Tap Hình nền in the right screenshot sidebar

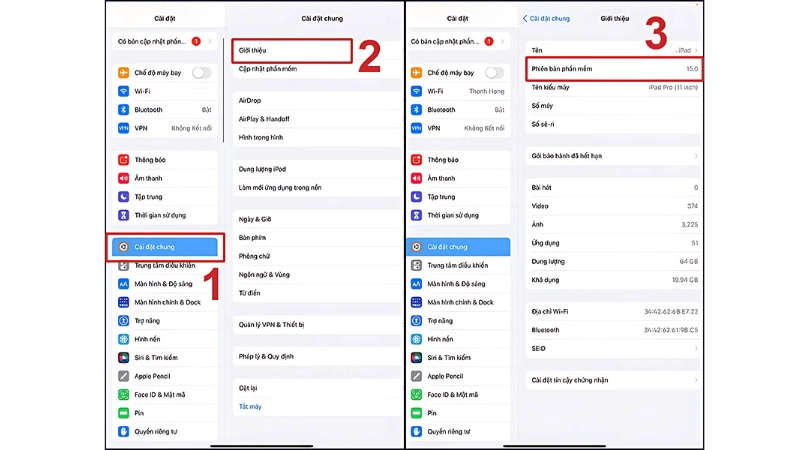tap(458, 339)
